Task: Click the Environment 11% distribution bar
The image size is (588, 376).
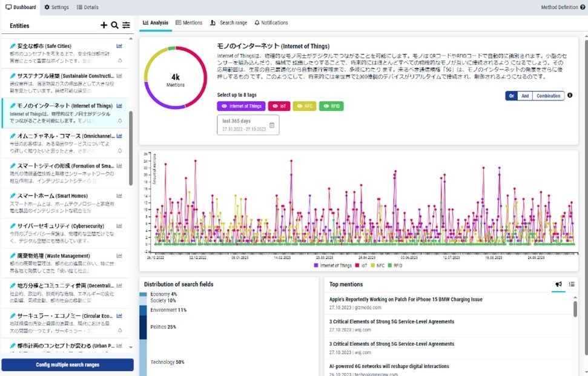Action: click(143, 310)
